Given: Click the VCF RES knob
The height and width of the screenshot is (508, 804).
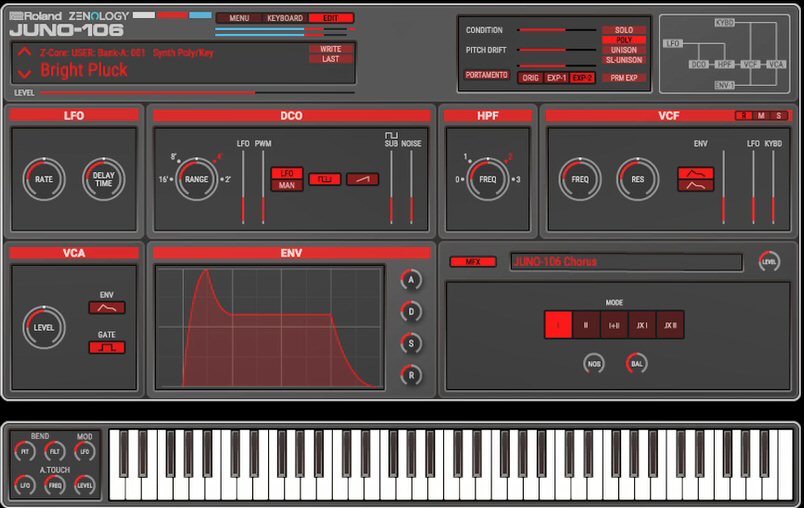Looking at the screenshot, I should pos(637,179).
